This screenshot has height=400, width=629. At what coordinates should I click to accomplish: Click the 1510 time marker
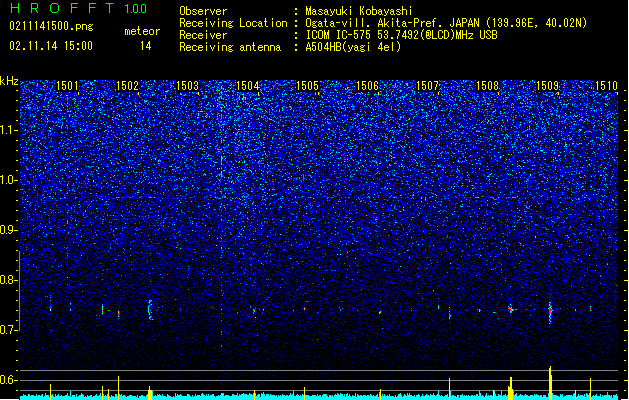point(607,86)
